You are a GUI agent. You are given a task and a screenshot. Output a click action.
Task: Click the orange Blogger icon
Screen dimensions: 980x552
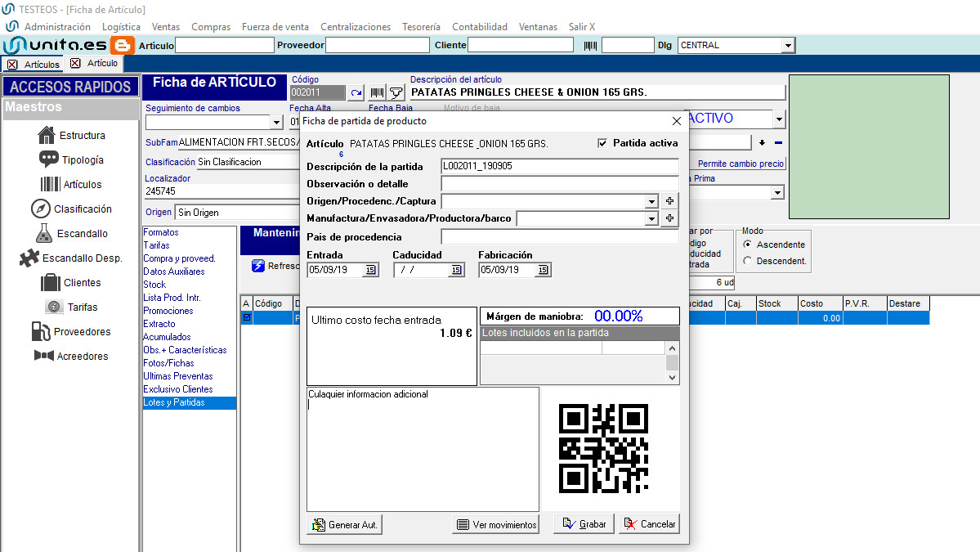coord(122,45)
